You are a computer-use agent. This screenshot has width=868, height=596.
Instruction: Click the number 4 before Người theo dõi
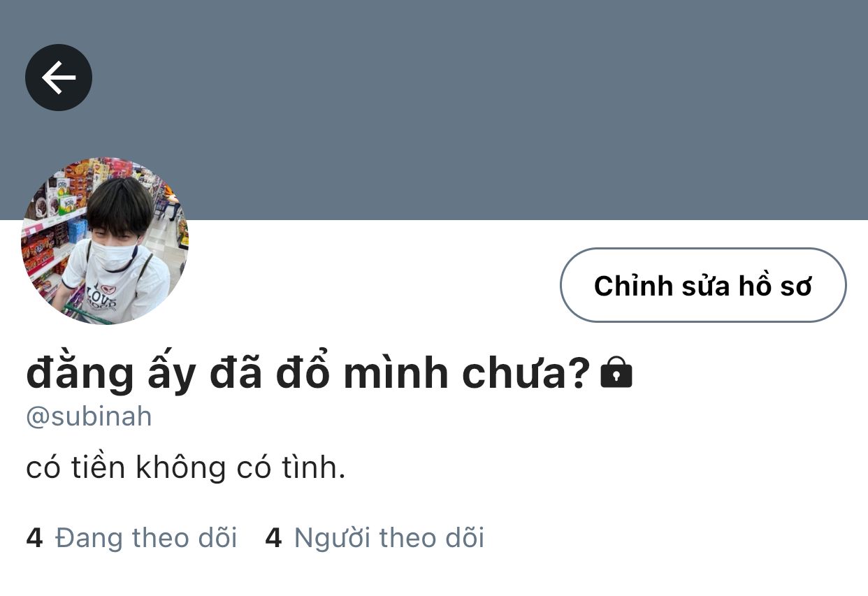coord(273,538)
